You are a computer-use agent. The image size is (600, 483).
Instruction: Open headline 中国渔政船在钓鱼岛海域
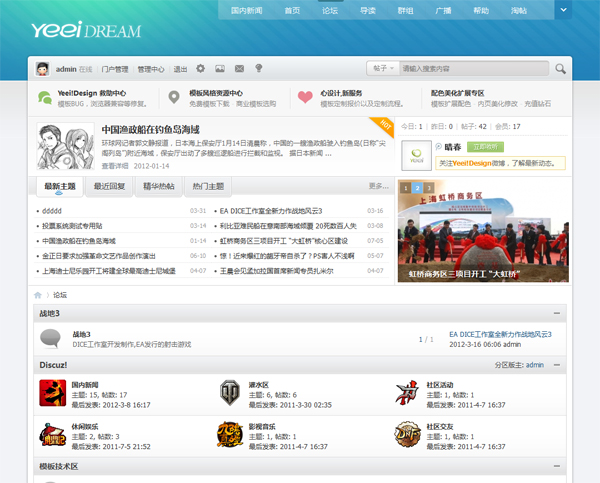(150, 130)
